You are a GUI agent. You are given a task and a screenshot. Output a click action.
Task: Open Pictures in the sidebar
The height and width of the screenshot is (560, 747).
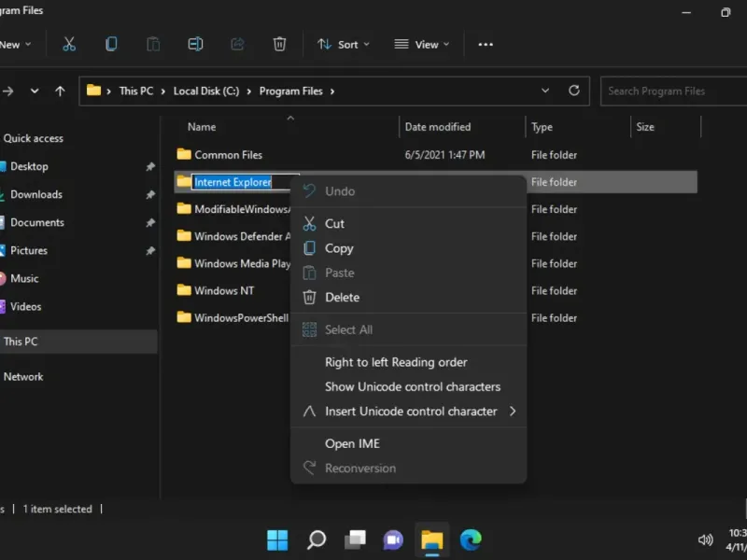click(x=29, y=250)
